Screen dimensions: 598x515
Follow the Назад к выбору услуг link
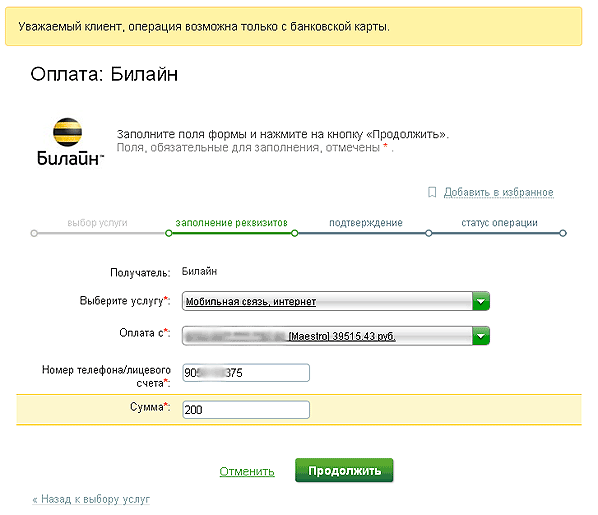click(91, 499)
